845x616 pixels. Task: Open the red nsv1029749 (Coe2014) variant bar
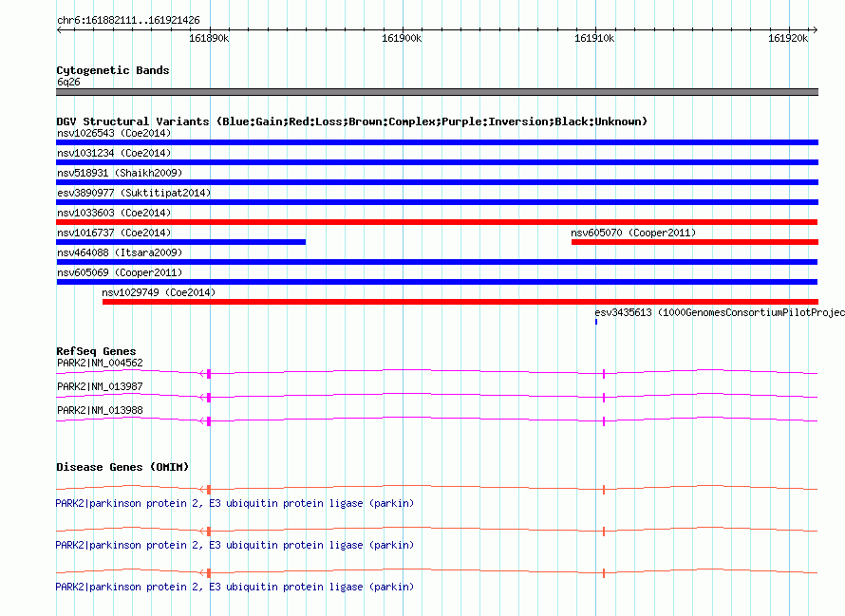coord(460,302)
